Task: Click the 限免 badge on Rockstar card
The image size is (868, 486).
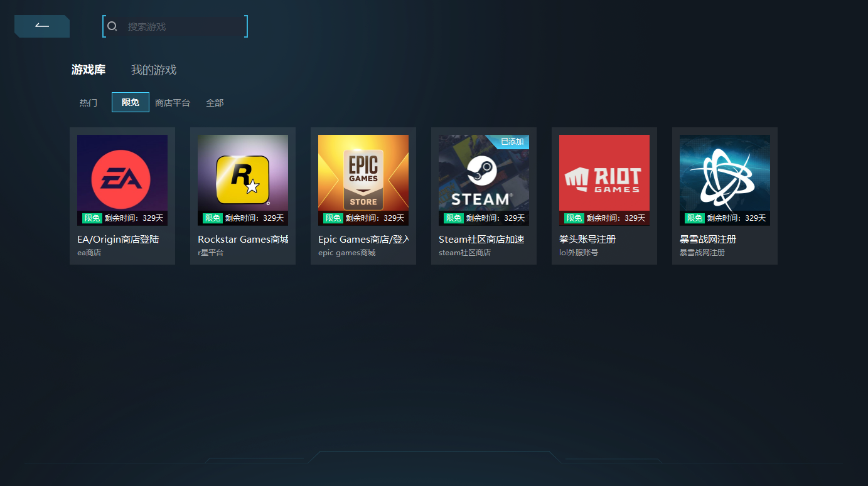Action: point(213,218)
